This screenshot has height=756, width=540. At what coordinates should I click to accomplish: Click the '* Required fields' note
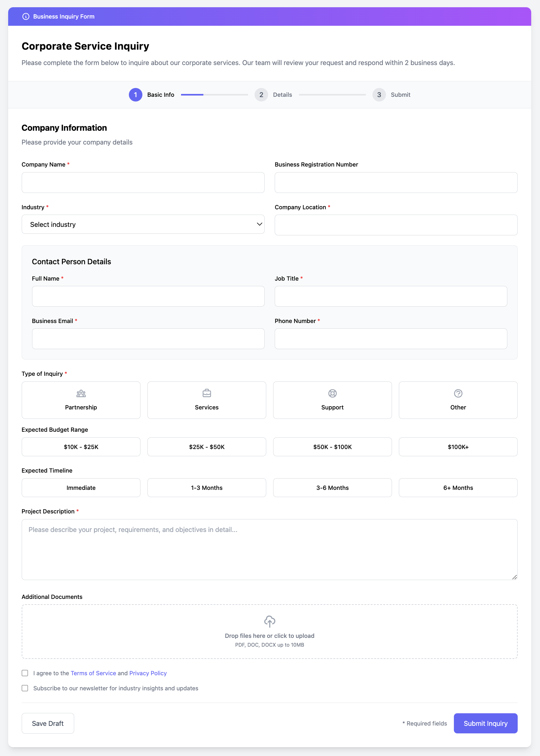[x=424, y=723]
